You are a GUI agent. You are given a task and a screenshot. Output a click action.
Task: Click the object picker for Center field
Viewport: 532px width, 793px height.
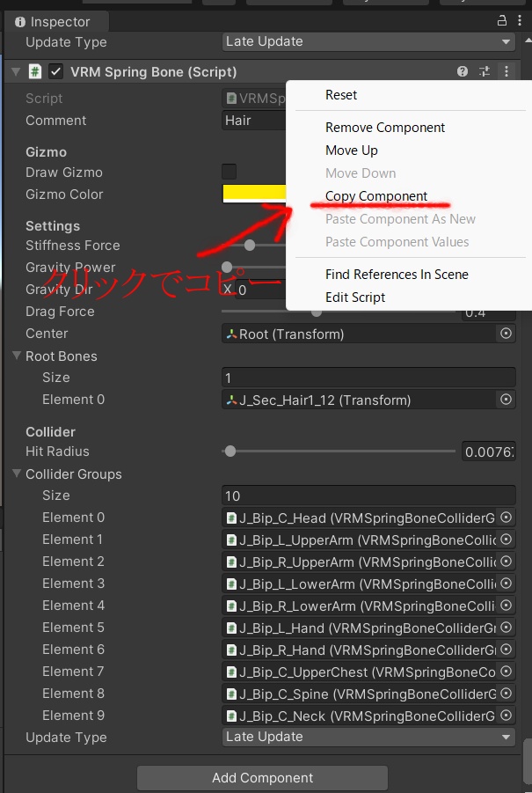coord(506,334)
